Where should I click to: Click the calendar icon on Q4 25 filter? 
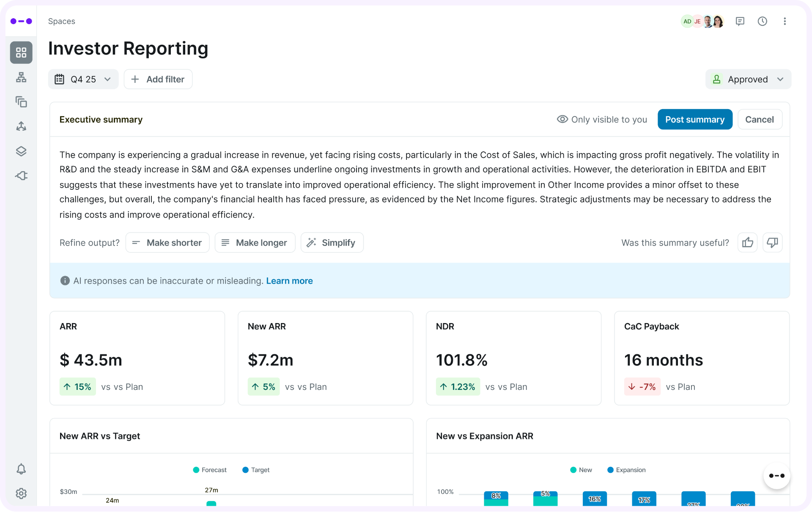[x=60, y=79]
